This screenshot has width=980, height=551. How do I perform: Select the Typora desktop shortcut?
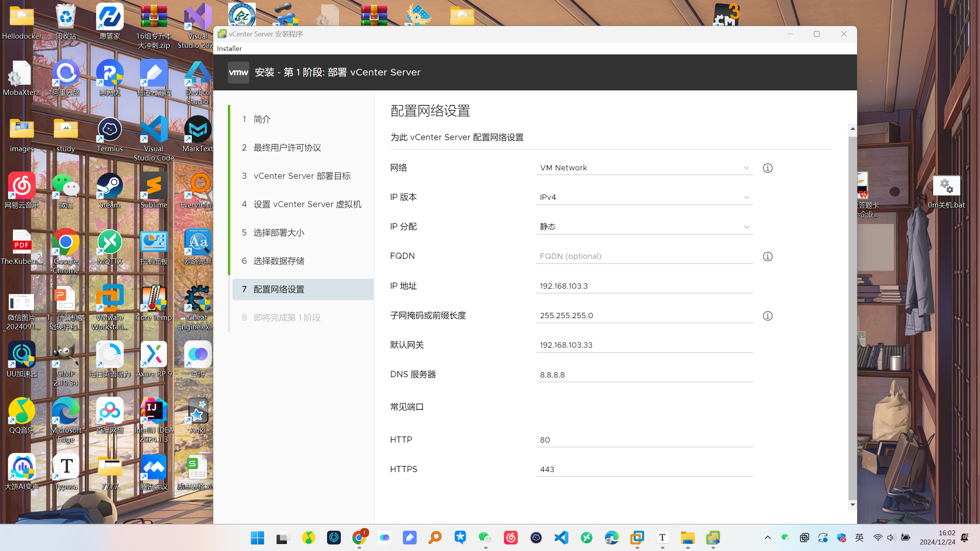66,473
